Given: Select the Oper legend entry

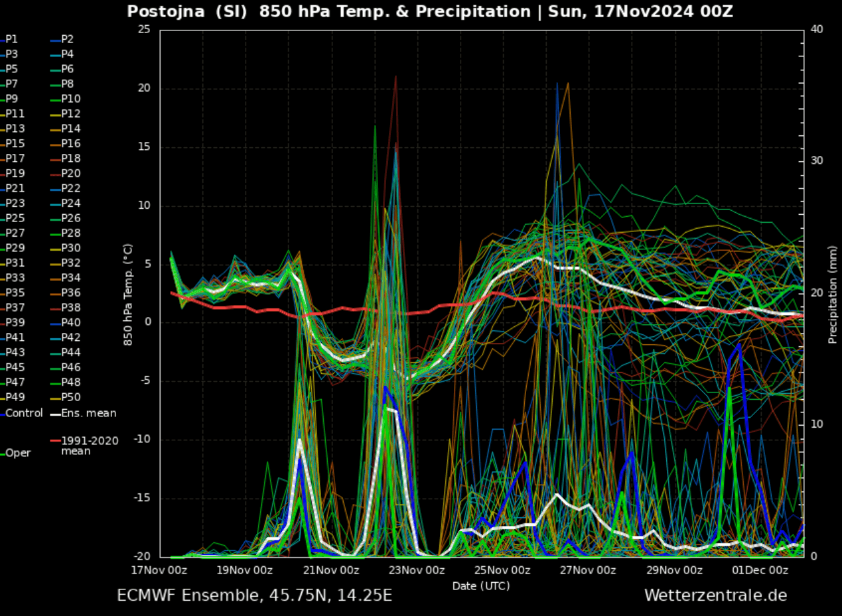Looking at the screenshot, I should pyautogui.click(x=18, y=453).
